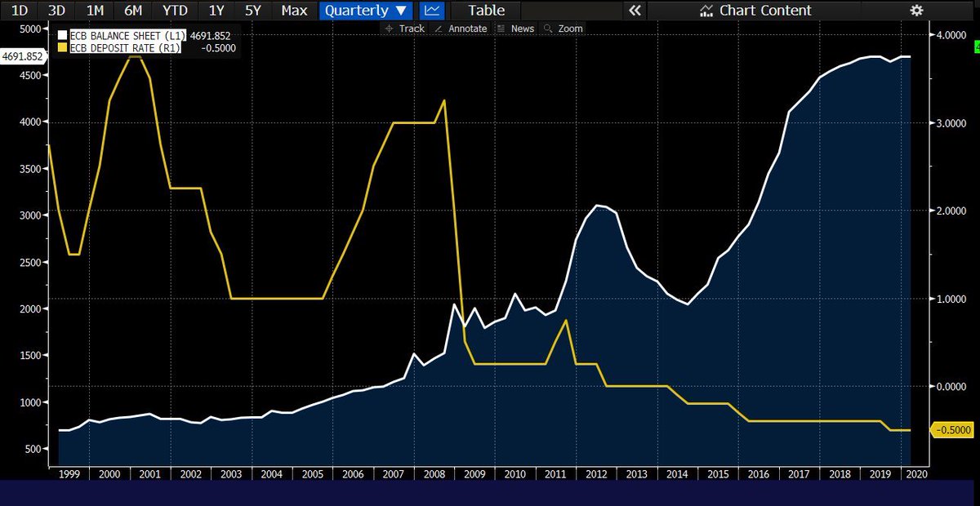
Task: Set the chart range to 5Y
Action: (x=253, y=11)
